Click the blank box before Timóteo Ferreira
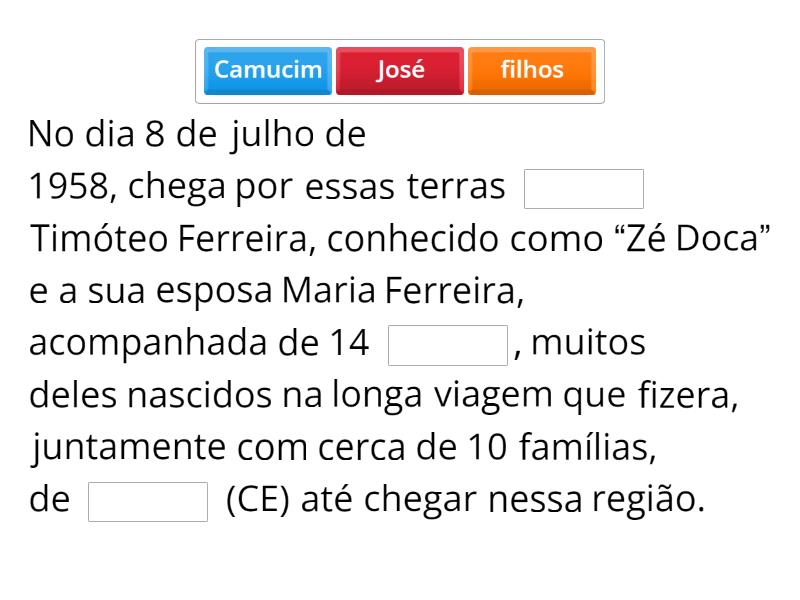This screenshot has width=800, height=600. [584, 189]
